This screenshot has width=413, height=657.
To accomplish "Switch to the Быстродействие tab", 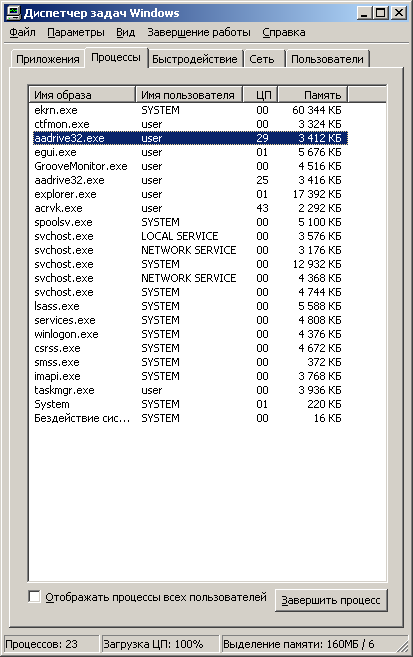I will click(x=195, y=59).
